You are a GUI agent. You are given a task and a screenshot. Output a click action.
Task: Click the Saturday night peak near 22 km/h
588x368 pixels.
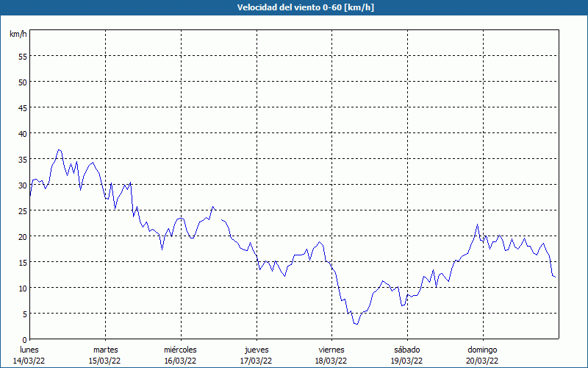[x=477, y=224]
